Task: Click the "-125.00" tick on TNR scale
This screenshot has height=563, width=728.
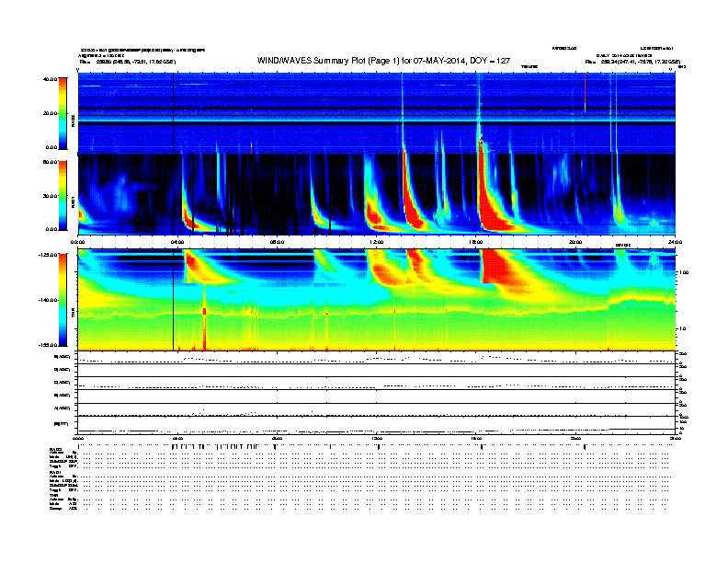Action: (x=49, y=255)
